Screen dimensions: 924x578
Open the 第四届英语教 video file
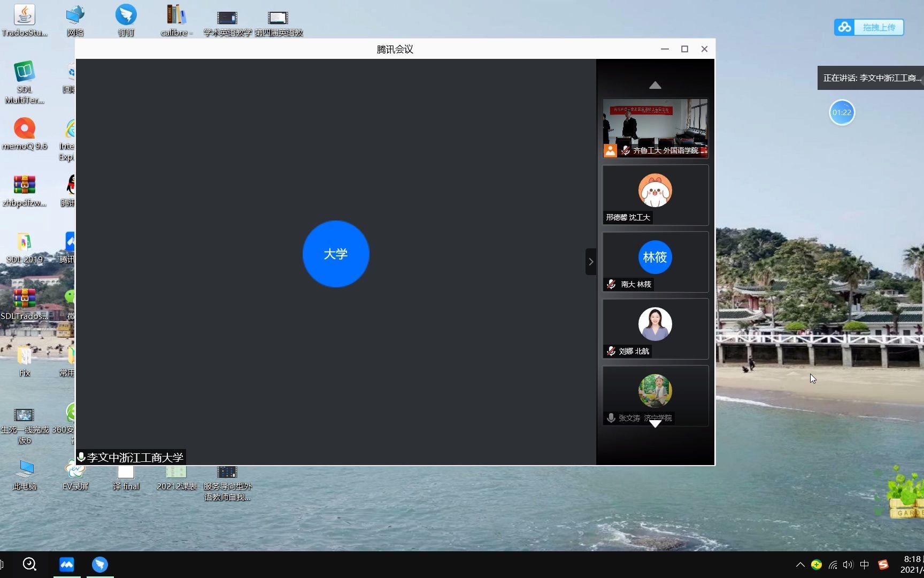tap(279, 24)
